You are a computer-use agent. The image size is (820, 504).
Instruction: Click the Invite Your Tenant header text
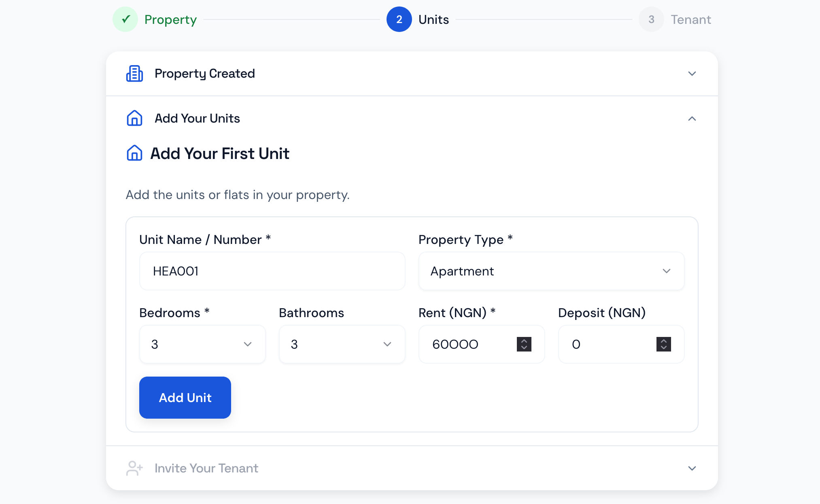[206, 468]
